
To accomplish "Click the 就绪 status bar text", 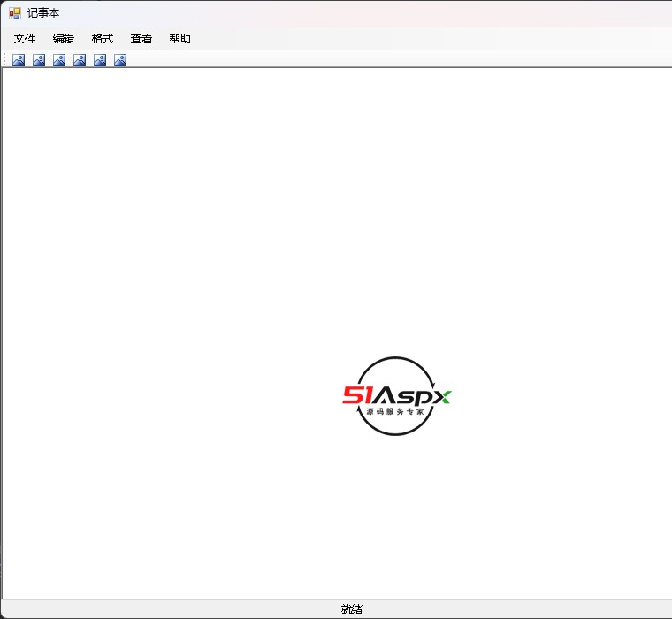I will click(352, 608).
